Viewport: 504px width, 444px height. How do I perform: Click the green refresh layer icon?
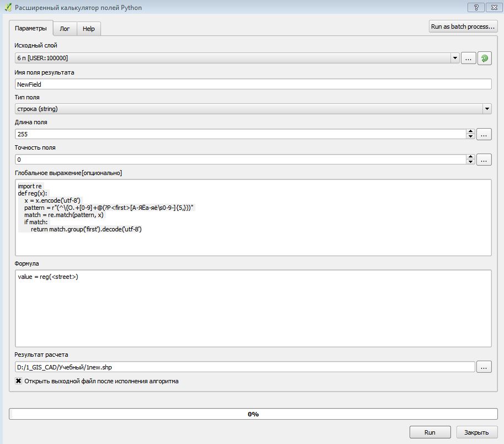(484, 58)
